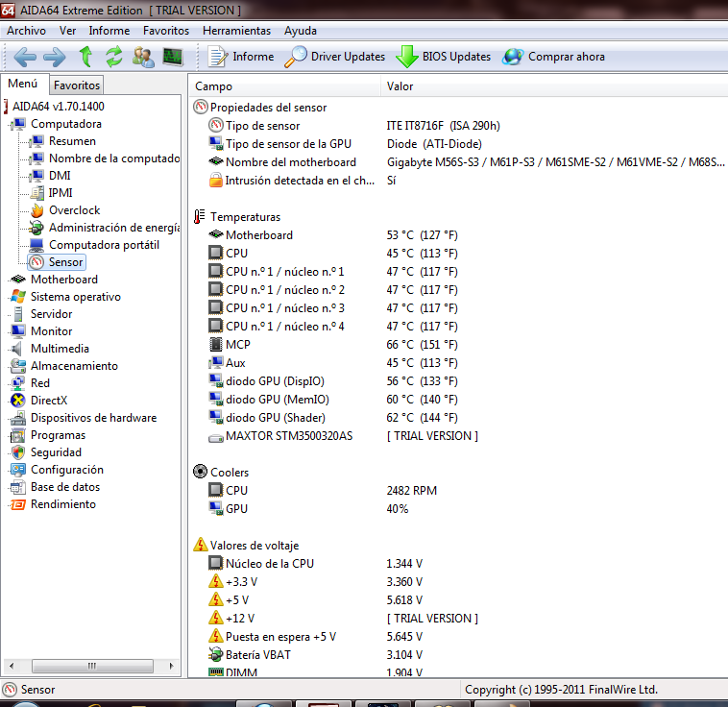Click the Sistema operativo Windows icon

coord(18,297)
